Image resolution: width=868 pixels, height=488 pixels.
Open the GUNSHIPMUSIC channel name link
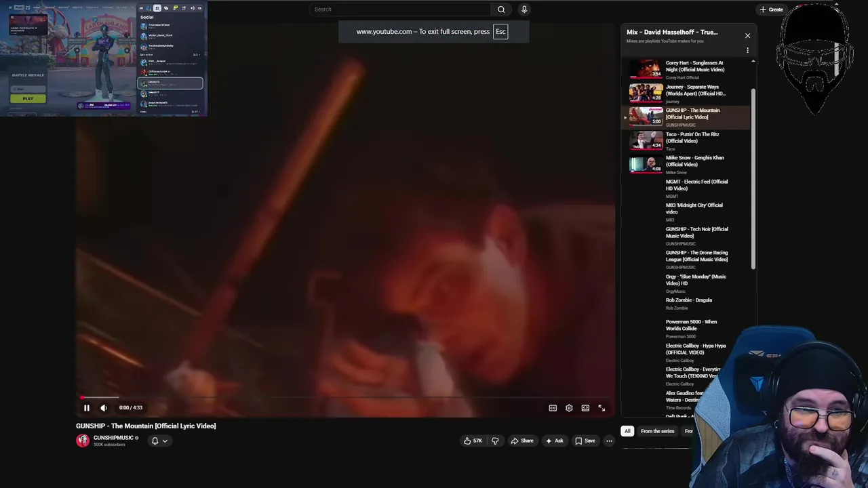pos(113,438)
